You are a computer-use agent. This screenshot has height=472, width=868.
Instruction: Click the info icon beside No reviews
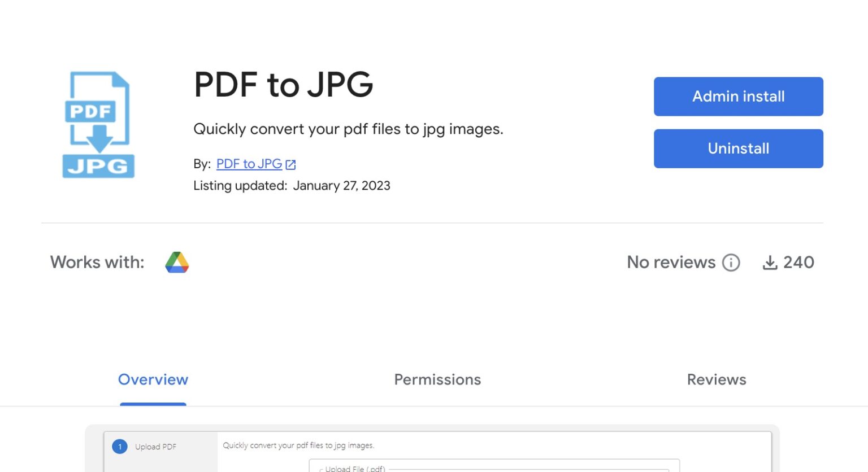pos(731,263)
